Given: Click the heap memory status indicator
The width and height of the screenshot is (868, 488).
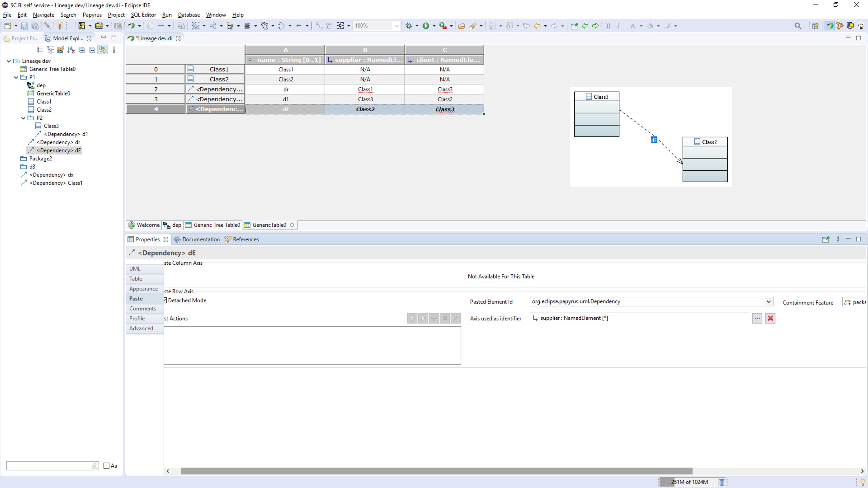Looking at the screenshot, I should tap(688, 482).
